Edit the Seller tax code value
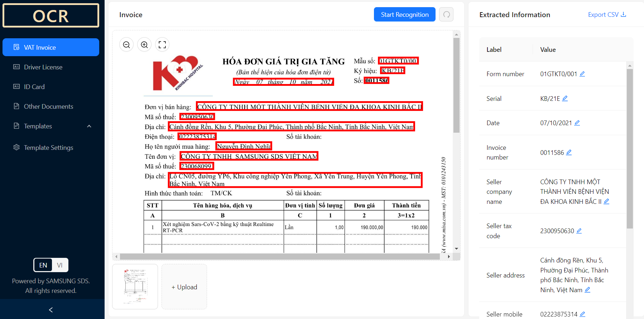 click(x=579, y=231)
